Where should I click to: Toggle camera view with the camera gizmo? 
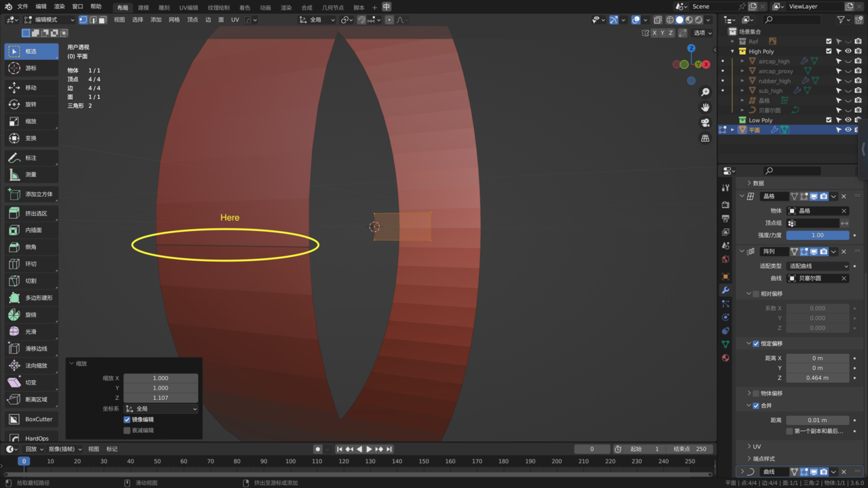[x=705, y=123]
